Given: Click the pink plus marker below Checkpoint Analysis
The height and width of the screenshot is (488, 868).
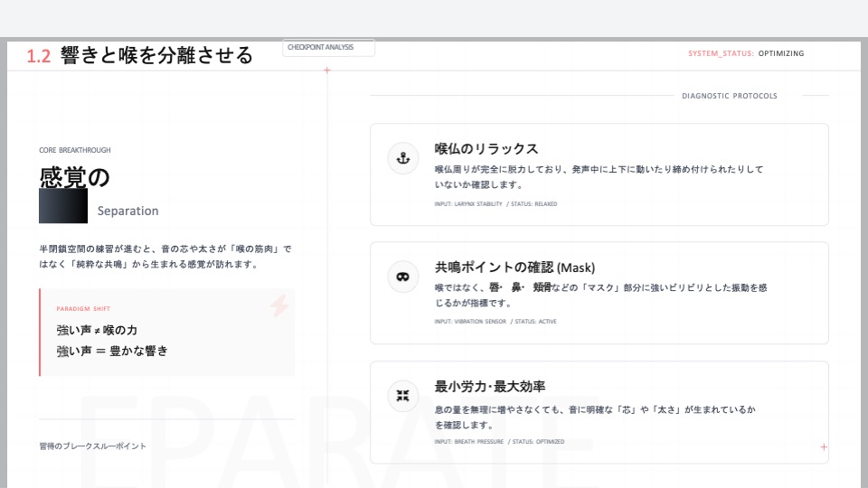Looking at the screenshot, I should [x=327, y=70].
